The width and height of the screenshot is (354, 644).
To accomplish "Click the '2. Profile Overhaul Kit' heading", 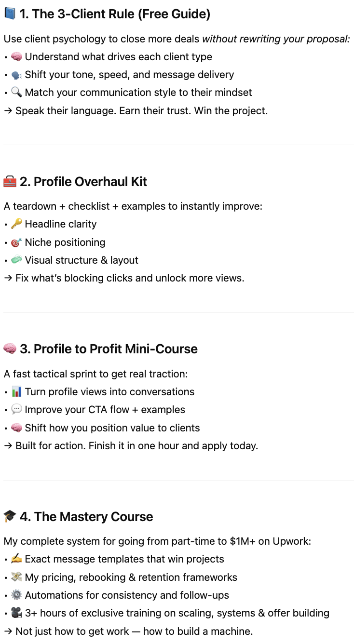I will 83,182.
